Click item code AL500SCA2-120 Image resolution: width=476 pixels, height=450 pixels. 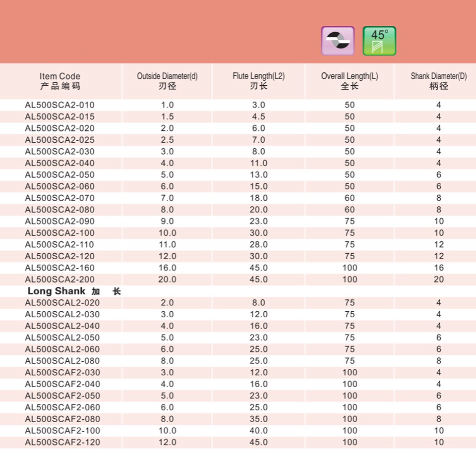[x=60, y=256]
